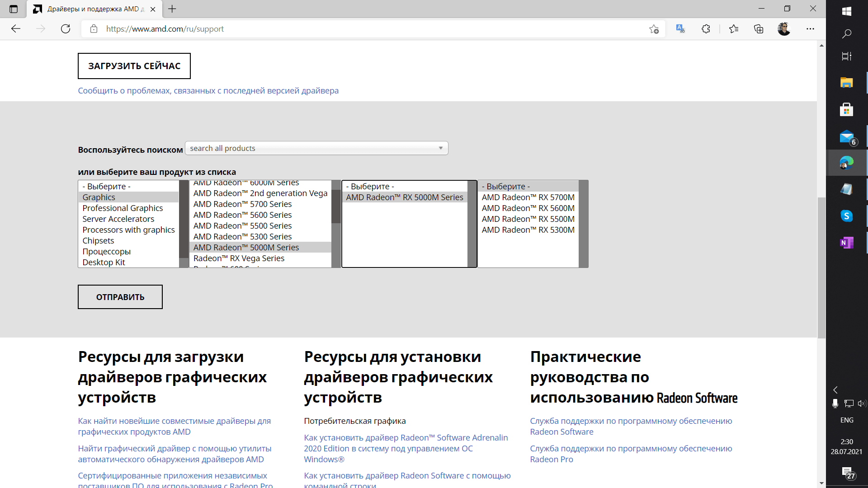Select Radeon RX Vega Series
This screenshot has width=868, height=488.
pos(260,258)
